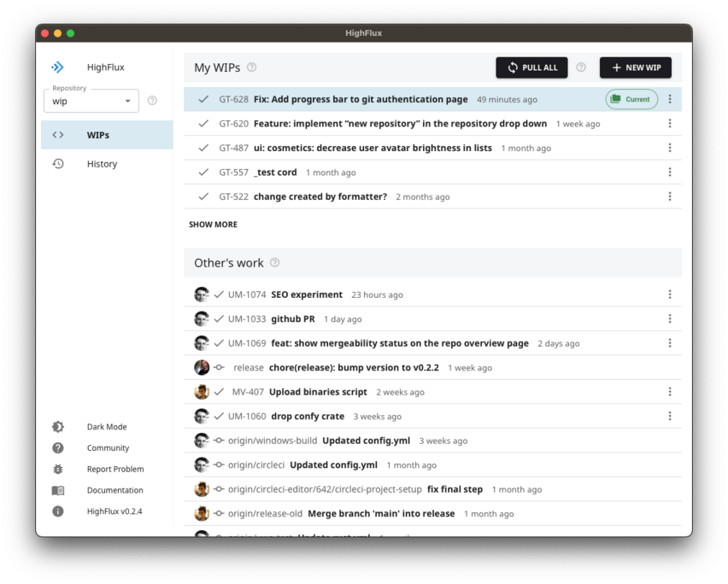Open the wip repository dropdown
728x584 pixels.
pos(92,100)
